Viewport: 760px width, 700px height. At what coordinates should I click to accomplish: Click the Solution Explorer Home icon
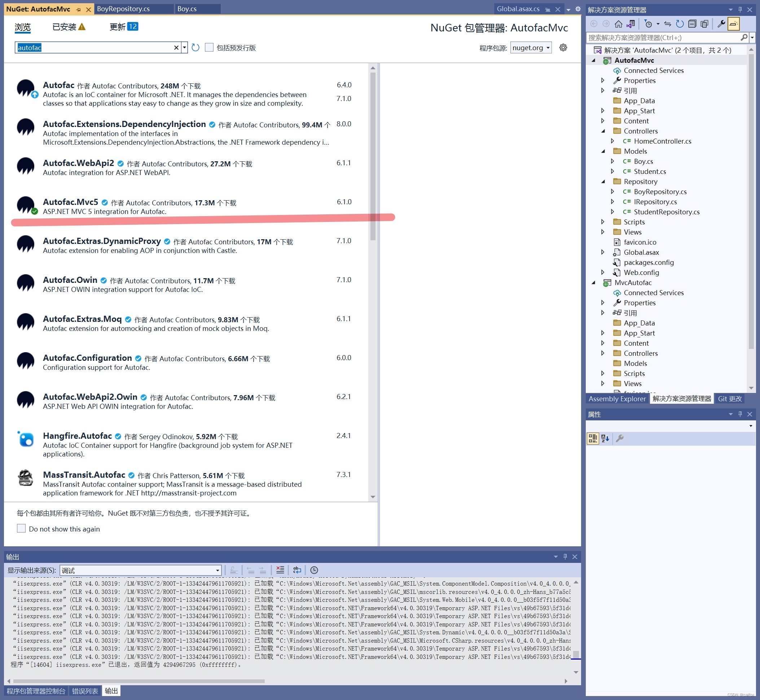[x=618, y=24]
